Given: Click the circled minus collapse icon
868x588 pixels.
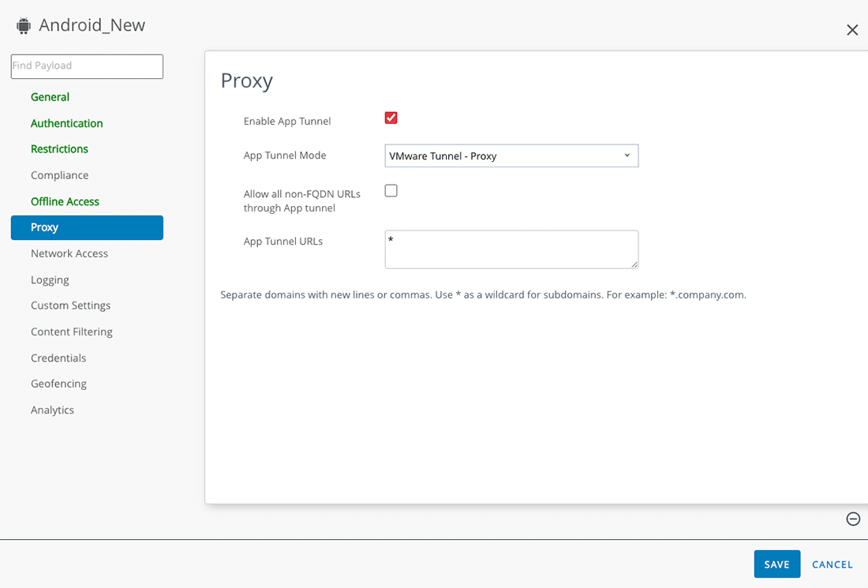Looking at the screenshot, I should click(853, 519).
